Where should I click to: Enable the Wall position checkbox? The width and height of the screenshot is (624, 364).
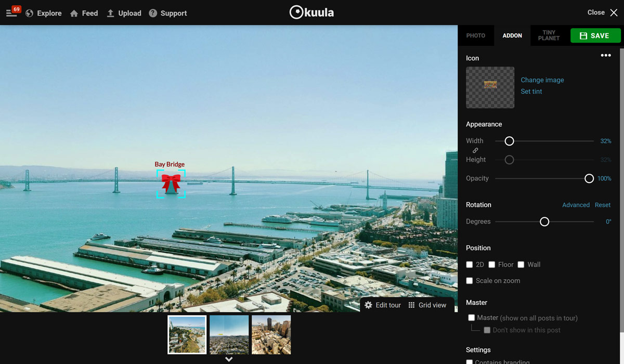tap(521, 265)
